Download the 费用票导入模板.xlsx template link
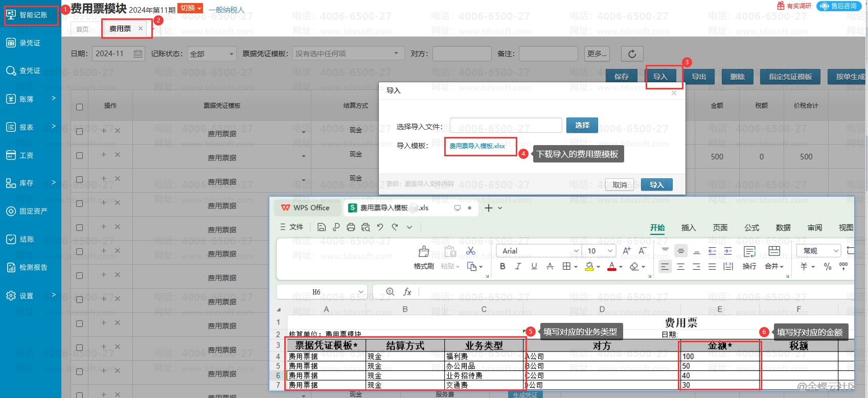868x398 pixels. click(477, 146)
